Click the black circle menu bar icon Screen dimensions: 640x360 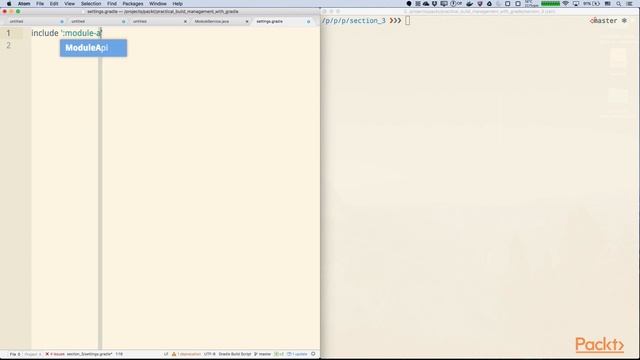click(409, 4)
